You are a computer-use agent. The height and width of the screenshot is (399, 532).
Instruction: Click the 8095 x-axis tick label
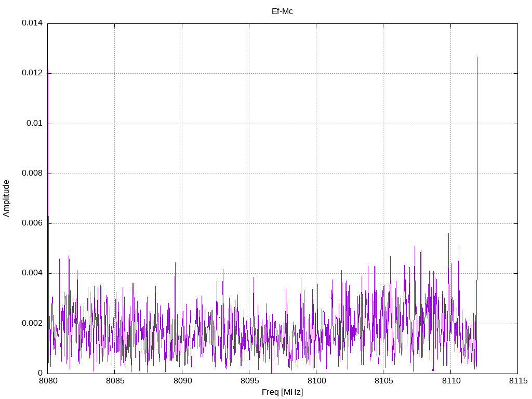[x=249, y=380]
